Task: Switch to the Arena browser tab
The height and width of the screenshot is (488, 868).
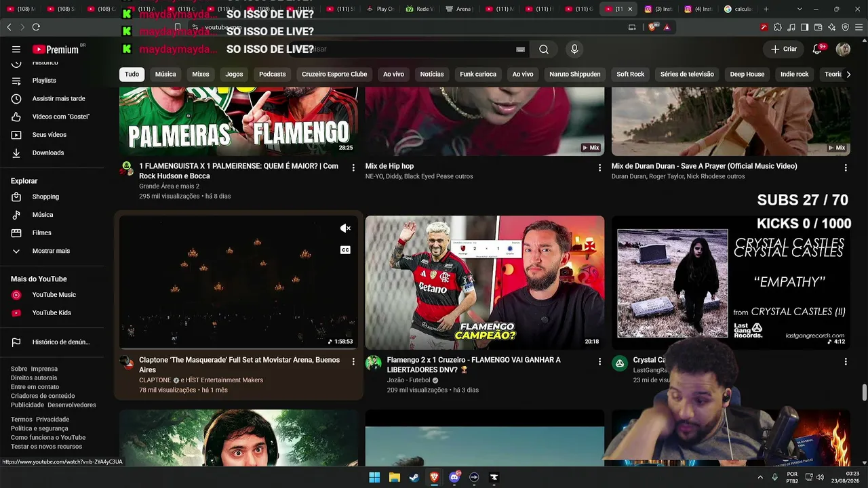Action: [x=460, y=9]
